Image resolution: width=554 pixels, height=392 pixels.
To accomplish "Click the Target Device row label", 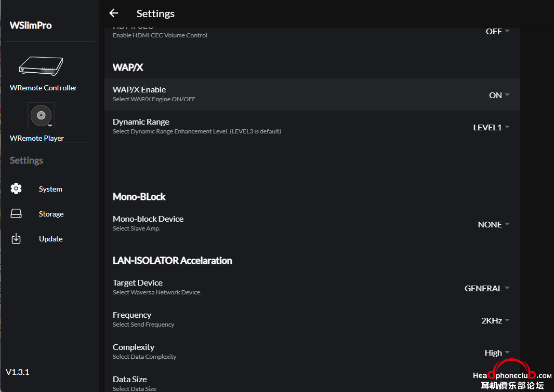I will click(137, 282).
